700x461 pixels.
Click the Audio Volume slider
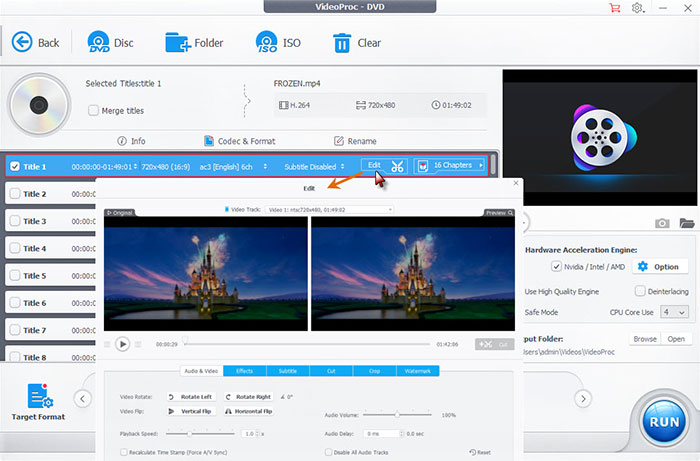(x=397, y=415)
